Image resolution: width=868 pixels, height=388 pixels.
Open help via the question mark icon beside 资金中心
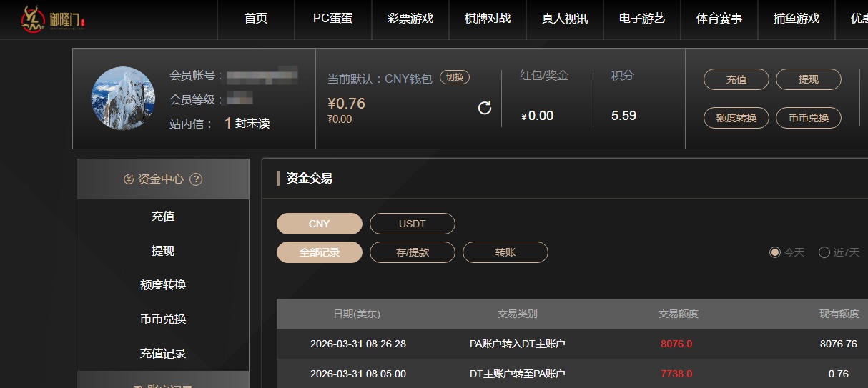tap(196, 179)
